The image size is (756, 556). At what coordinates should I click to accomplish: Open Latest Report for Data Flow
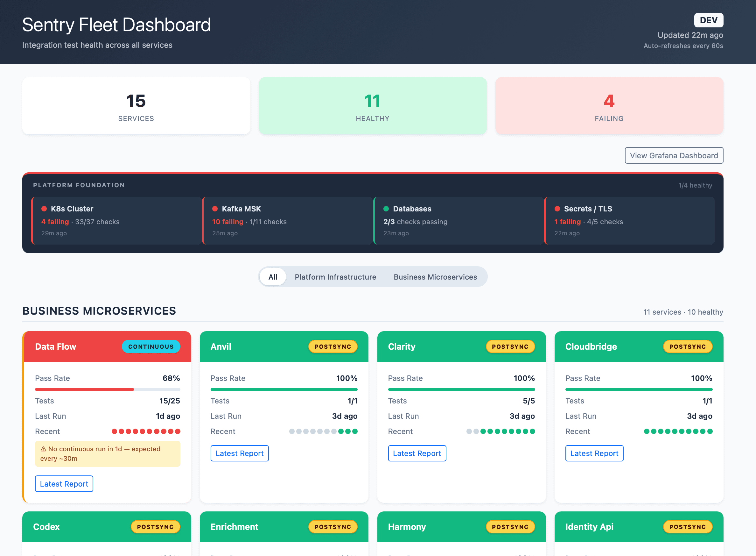[x=64, y=484]
